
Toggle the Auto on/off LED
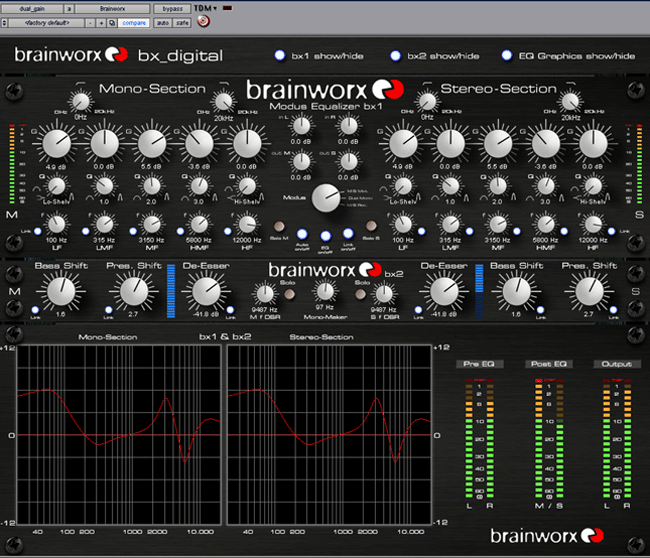[x=302, y=234]
